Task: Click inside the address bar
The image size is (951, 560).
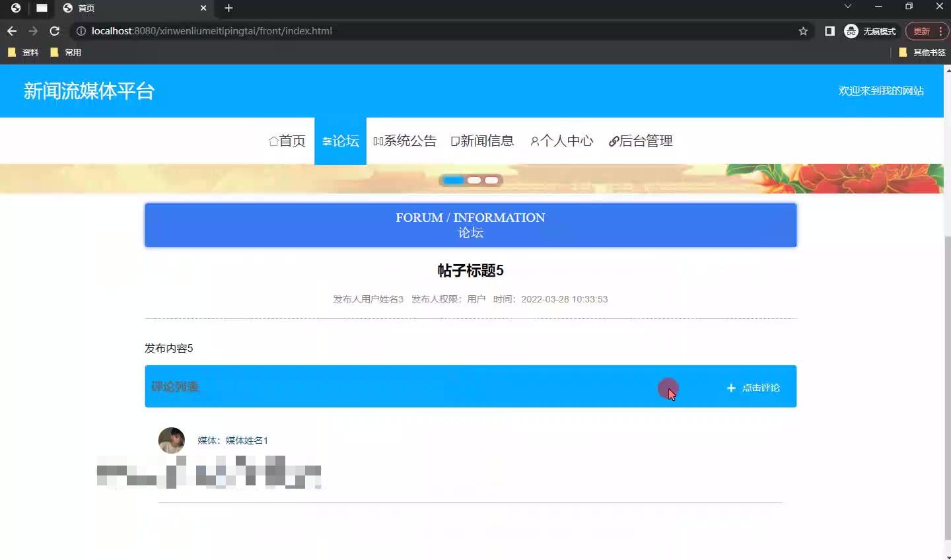Action: 264,31
